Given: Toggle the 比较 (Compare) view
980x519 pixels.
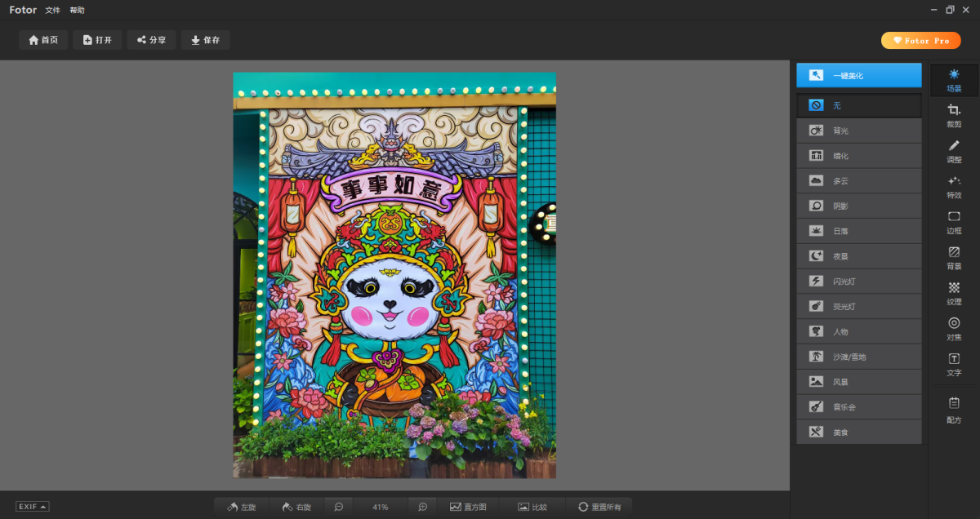Looking at the screenshot, I should tap(532, 507).
